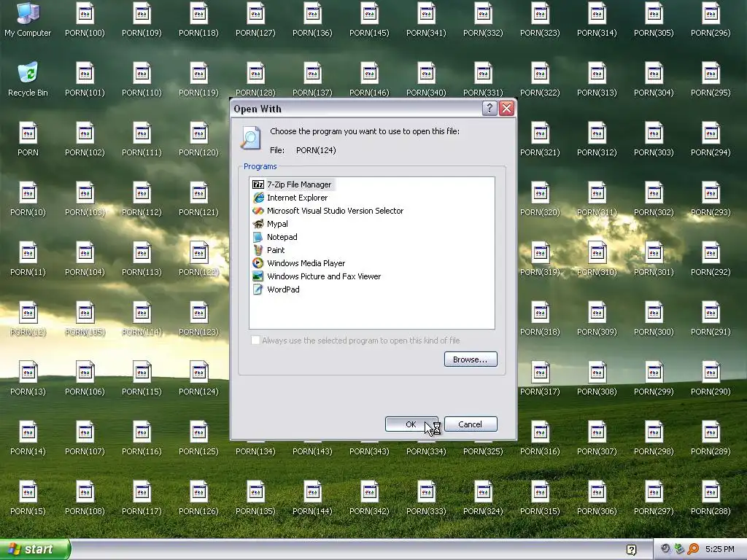The width and height of the screenshot is (747, 560).
Task: Select desktop file PORN(321)
Action: coord(540,139)
